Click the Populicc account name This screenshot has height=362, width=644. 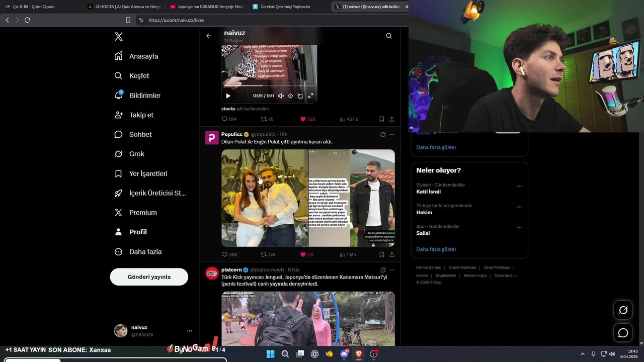231,134
